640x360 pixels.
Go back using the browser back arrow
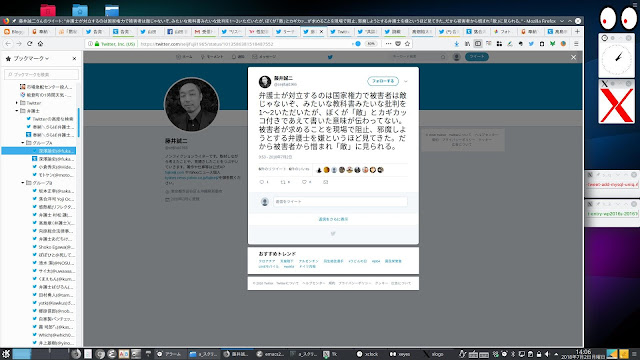coord(8,44)
